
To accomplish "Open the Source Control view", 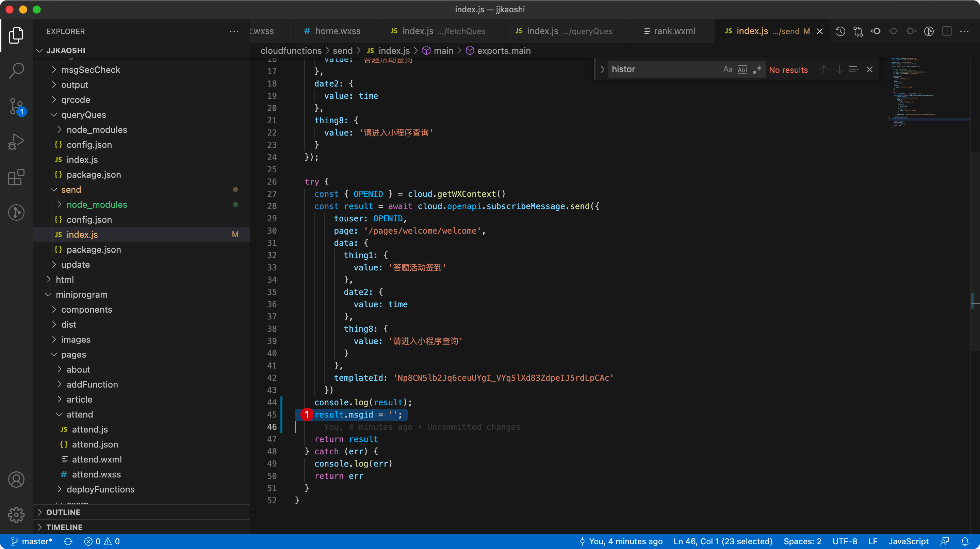I will [x=16, y=106].
